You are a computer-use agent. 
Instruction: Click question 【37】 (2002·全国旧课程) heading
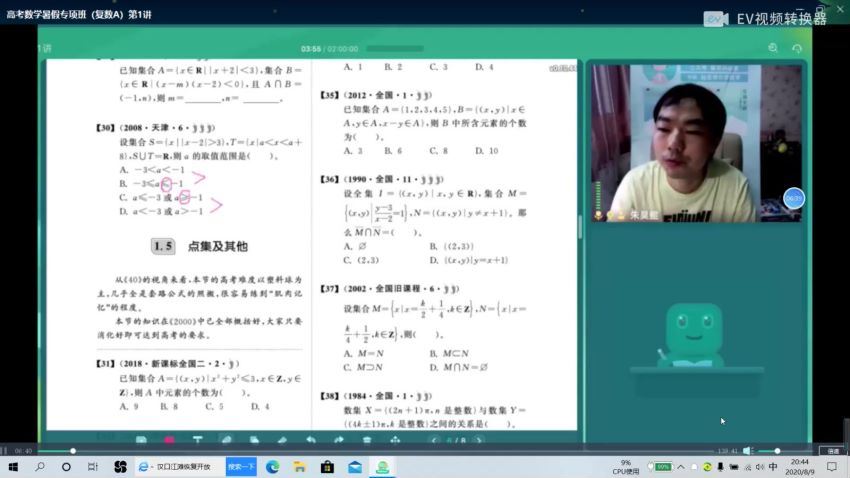(390, 289)
